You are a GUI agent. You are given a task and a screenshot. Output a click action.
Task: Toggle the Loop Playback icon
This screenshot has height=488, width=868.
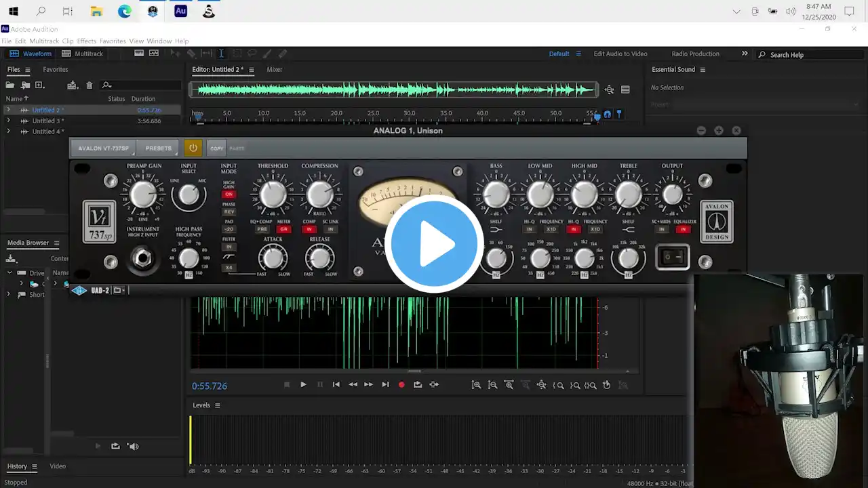click(418, 384)
